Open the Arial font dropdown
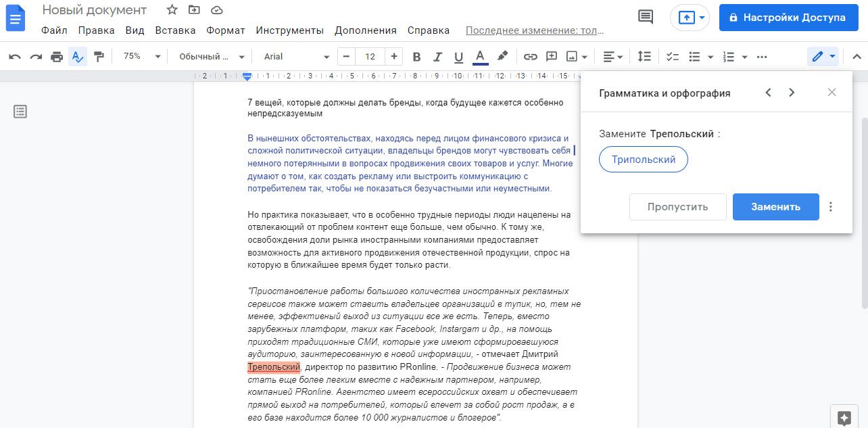868x428 pixels. point(296,57)
